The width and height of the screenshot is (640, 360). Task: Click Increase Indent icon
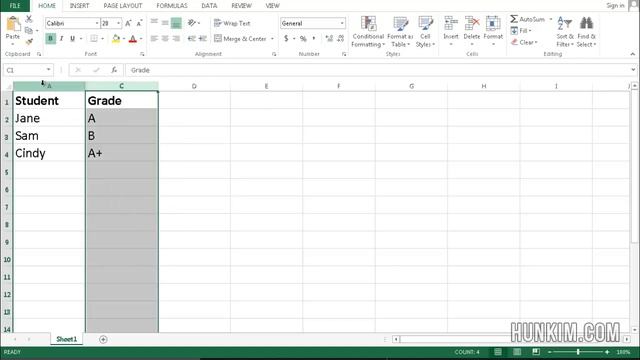[203, 38]
